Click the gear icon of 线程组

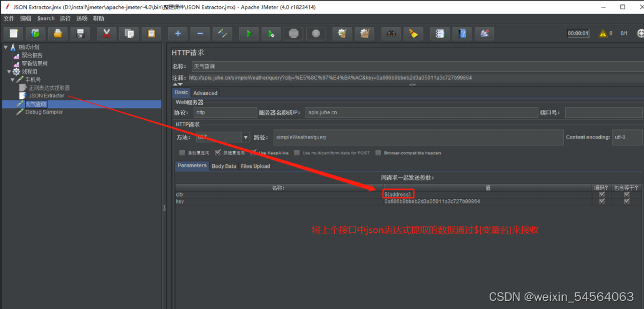point(16,71)
